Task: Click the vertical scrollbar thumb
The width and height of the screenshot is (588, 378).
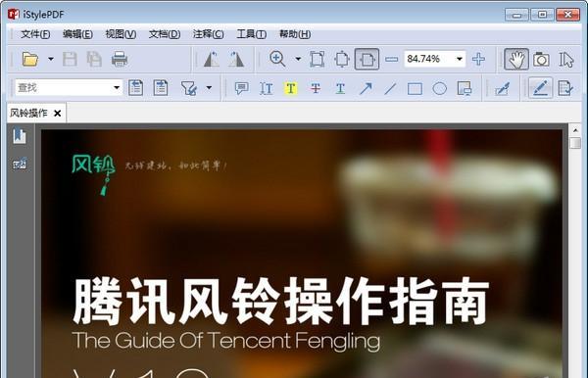Action: (x=575, y=143)
